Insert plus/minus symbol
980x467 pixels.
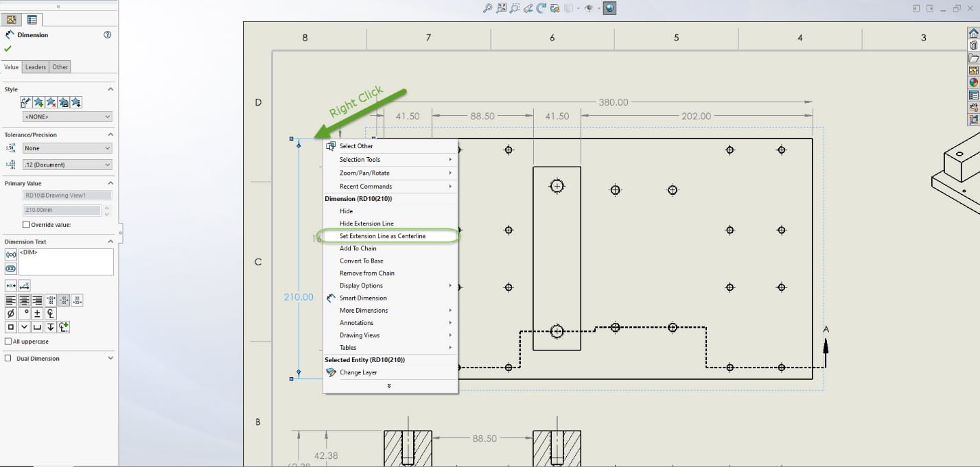[x=37, y=313]
